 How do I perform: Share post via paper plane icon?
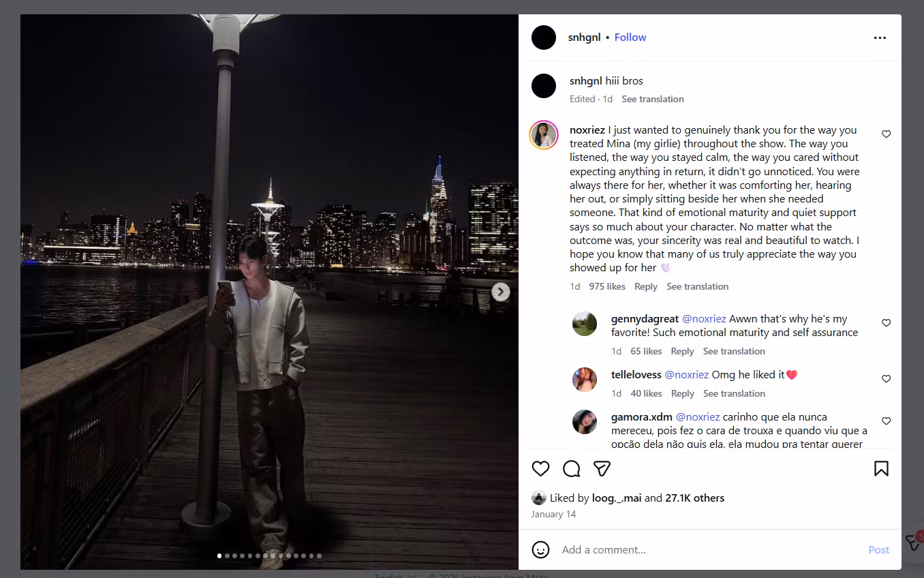tap(601, 469)
